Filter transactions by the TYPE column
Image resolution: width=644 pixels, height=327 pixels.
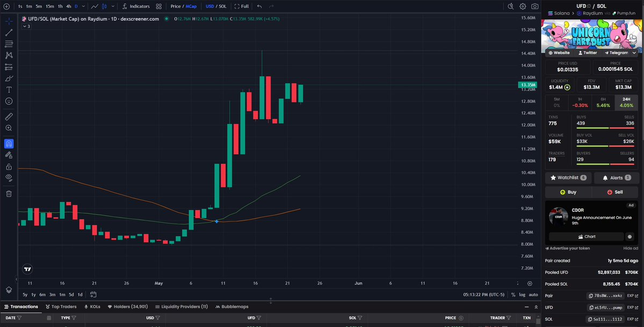74,318
